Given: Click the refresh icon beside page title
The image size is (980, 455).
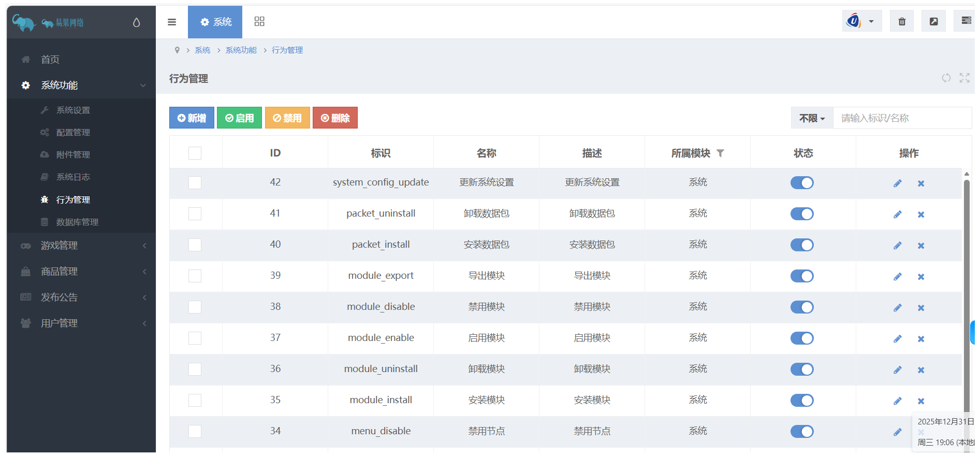Looking at the screenshot, I should tap(946, 78).
